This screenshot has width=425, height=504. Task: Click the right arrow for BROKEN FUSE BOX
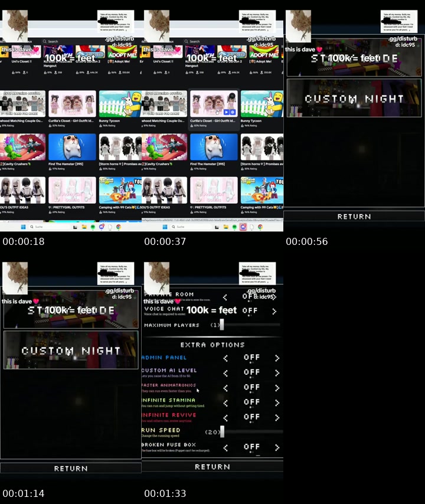pyautogui.click(x=277, y=447)
